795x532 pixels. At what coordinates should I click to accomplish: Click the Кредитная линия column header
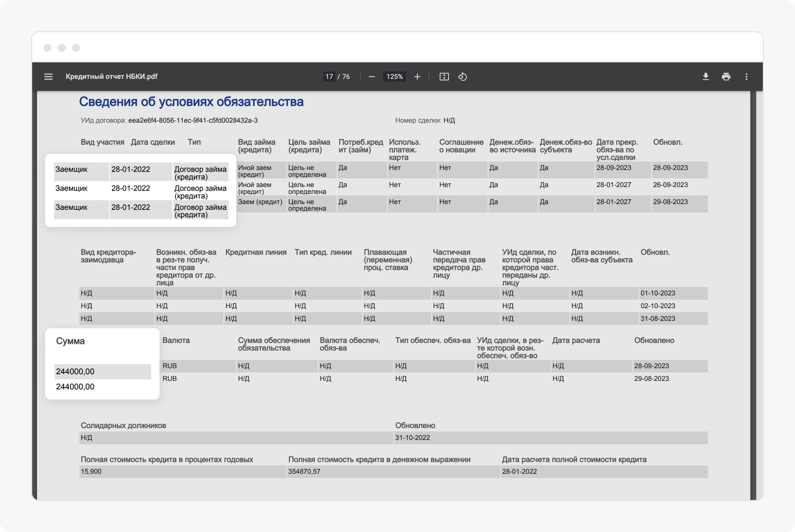[256, 252]
